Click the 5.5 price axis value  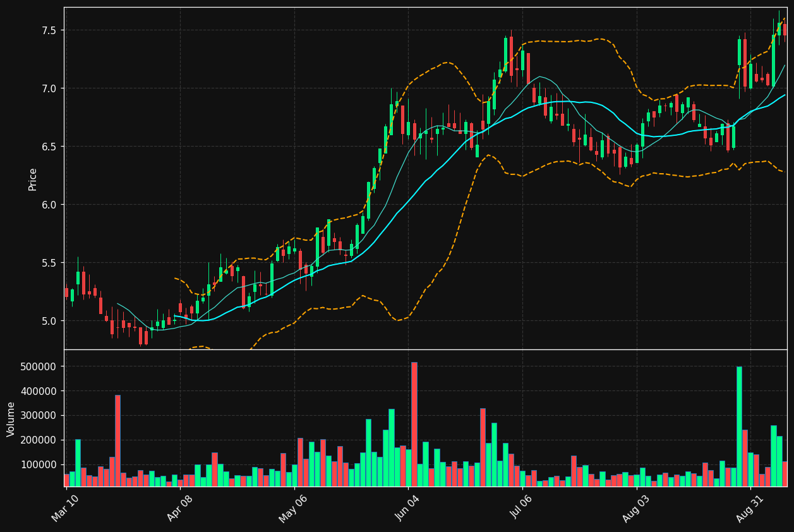(x=49, y=263)
